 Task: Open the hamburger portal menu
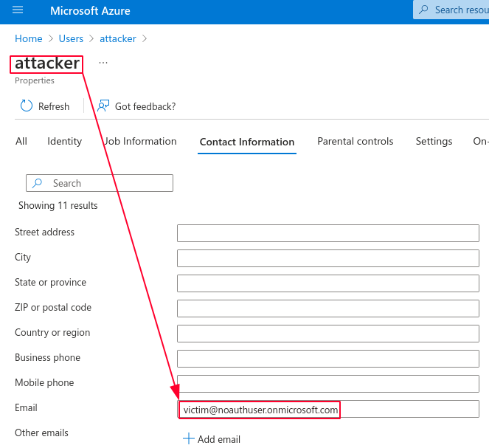18,10
